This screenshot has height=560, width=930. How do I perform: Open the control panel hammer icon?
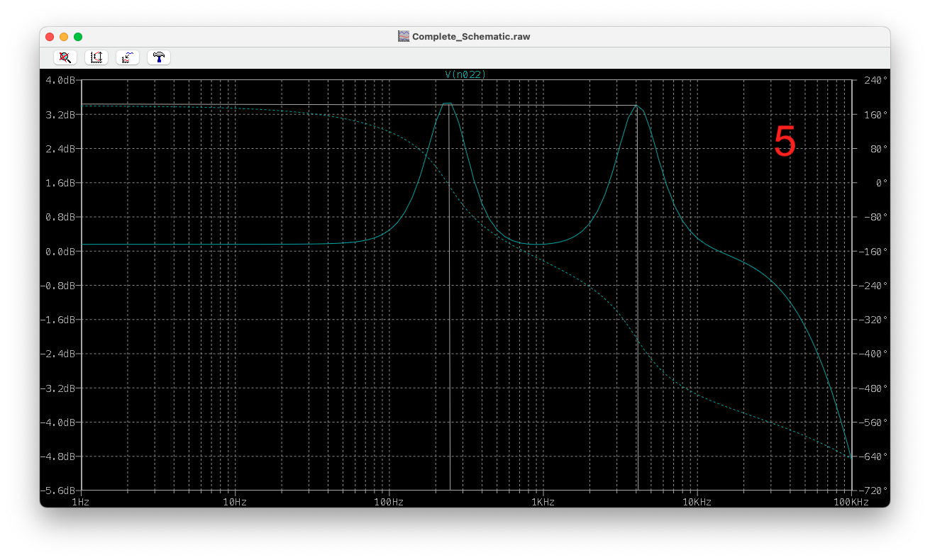pyautogui.click(x=159, y=57)
